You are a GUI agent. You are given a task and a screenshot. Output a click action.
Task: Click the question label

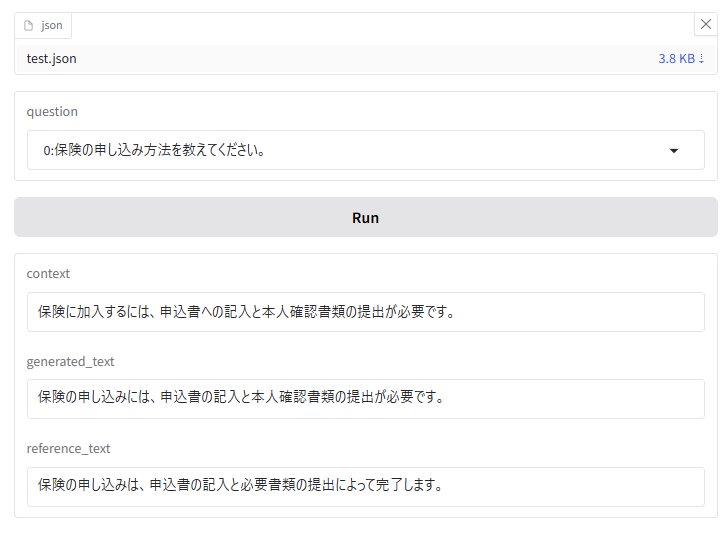click(52, 111)
